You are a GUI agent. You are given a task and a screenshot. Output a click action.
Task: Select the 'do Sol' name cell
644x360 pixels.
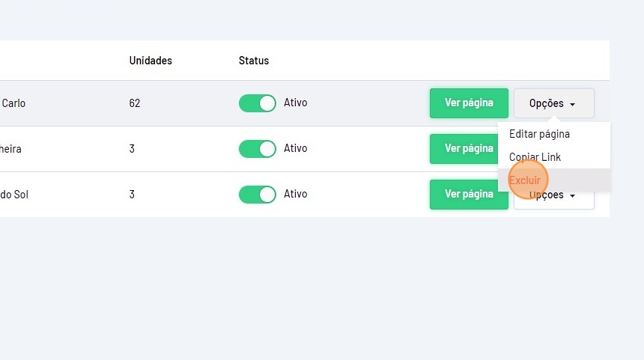click(14, 195)
